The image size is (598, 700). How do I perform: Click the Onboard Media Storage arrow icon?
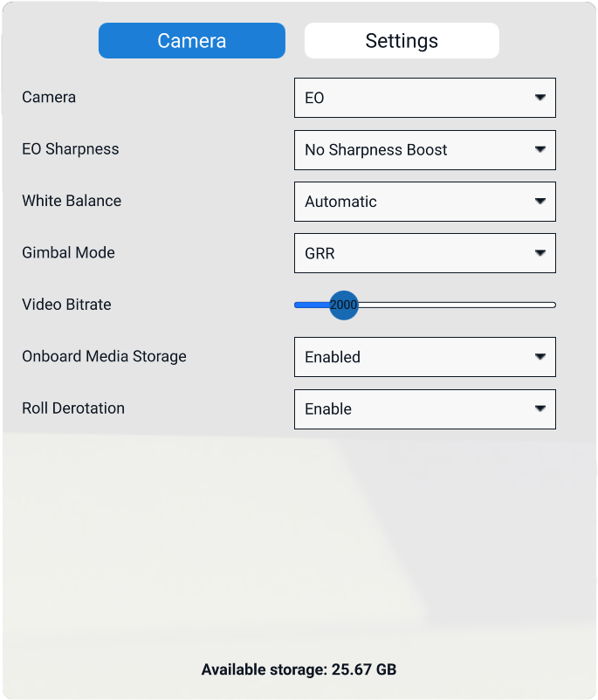click(x=540, y=356)
